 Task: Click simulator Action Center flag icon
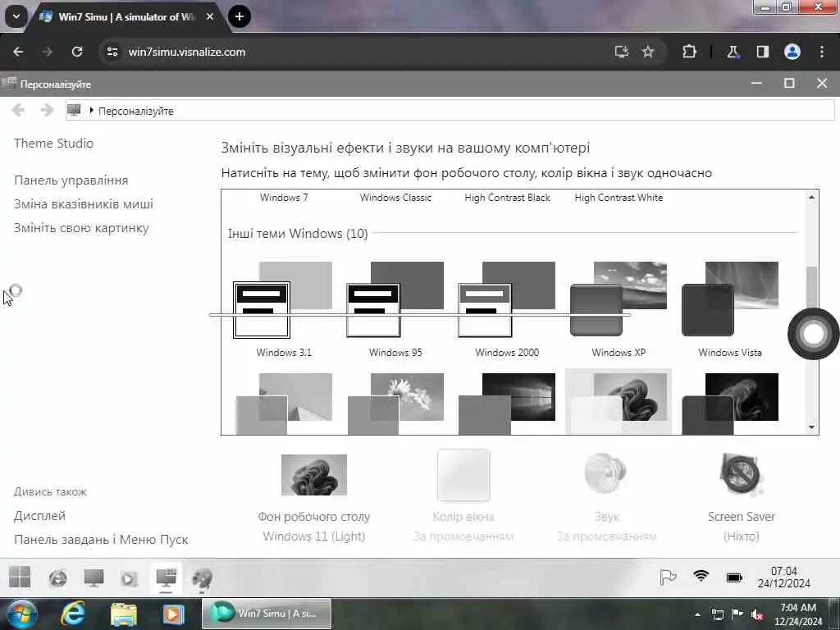tap(668, 577)
